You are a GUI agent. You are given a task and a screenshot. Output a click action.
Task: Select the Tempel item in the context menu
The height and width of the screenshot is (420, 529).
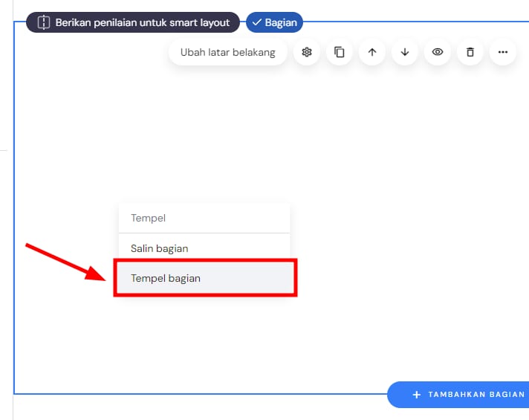pyautogui.click(x=148, y=219)
